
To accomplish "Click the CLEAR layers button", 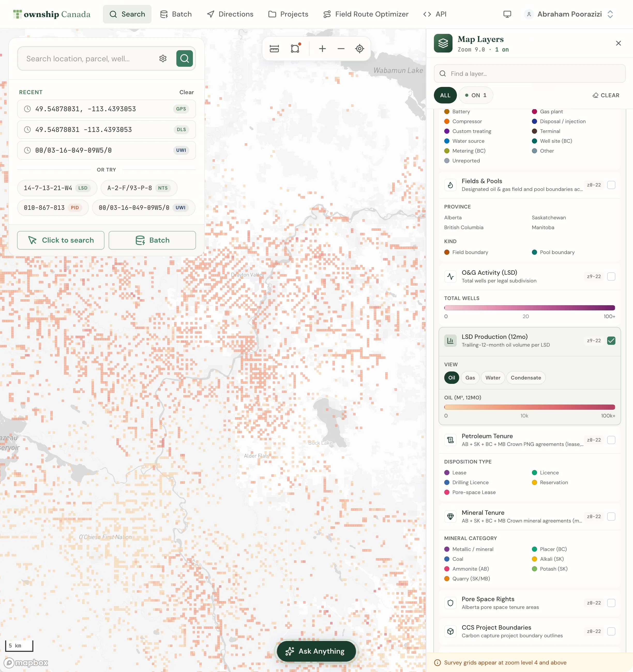I will point(606,95).
